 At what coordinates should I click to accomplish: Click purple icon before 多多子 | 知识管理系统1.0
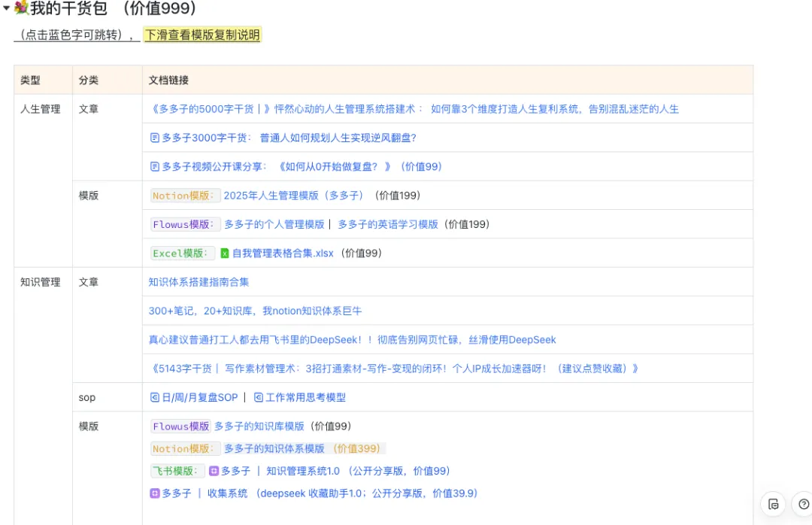click(x=214, y=471)
